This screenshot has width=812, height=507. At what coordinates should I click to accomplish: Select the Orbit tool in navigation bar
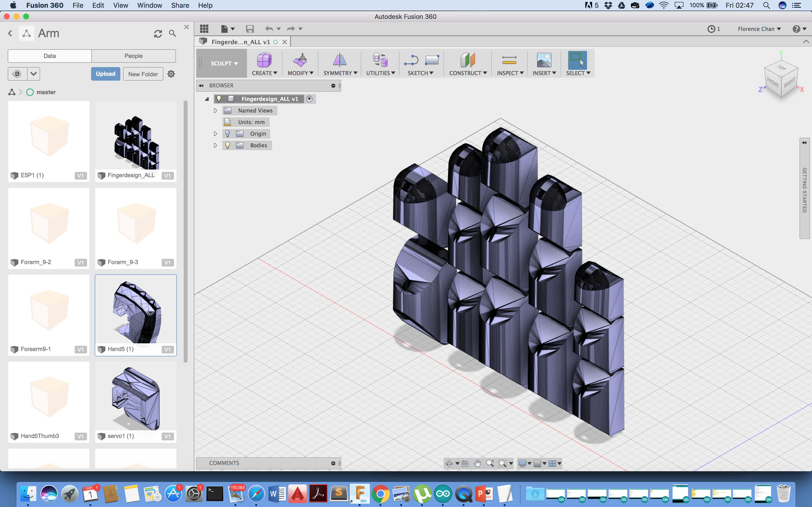[x=449, y=463]
